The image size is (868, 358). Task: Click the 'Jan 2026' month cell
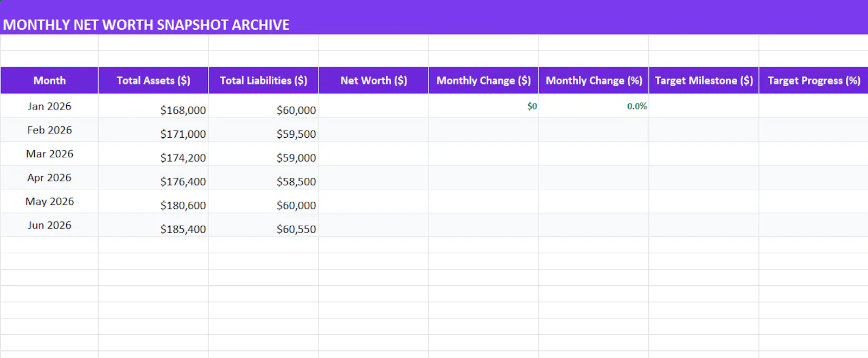[x=49, y=106]
